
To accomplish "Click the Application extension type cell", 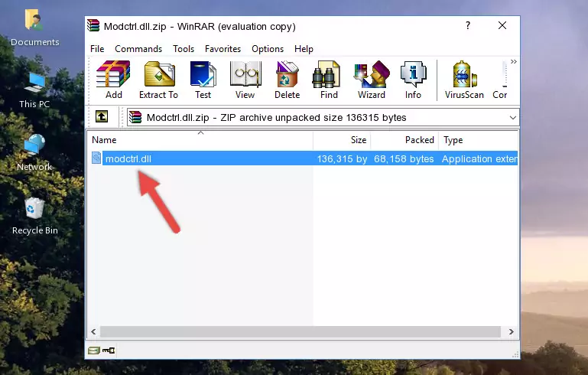I will 479,158.
